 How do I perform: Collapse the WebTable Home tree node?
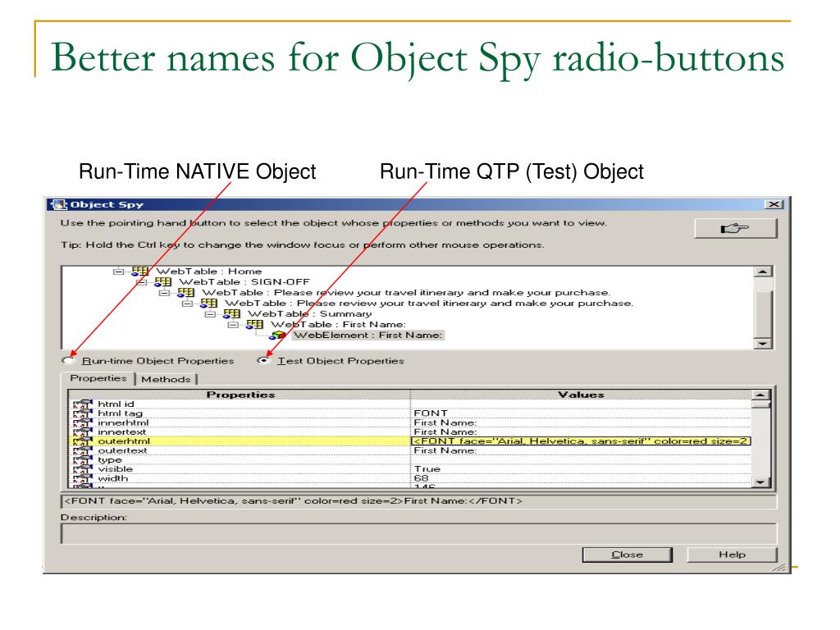[x=117, y=272]
